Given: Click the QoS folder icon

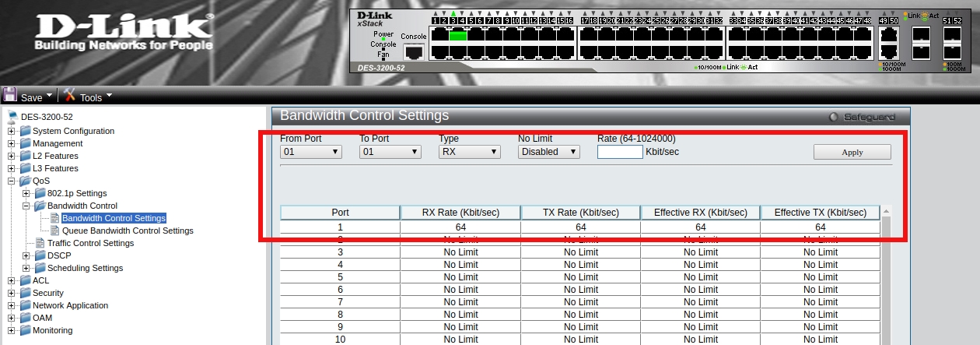Looking at the screenshot, I should [x=25, y=181].
